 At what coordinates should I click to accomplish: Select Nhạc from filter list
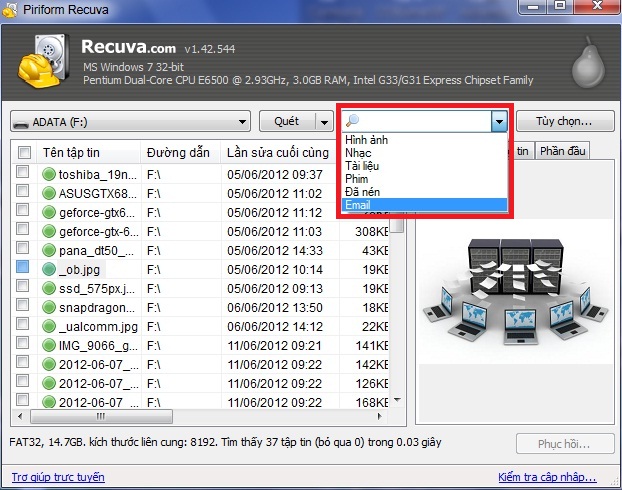424,153
